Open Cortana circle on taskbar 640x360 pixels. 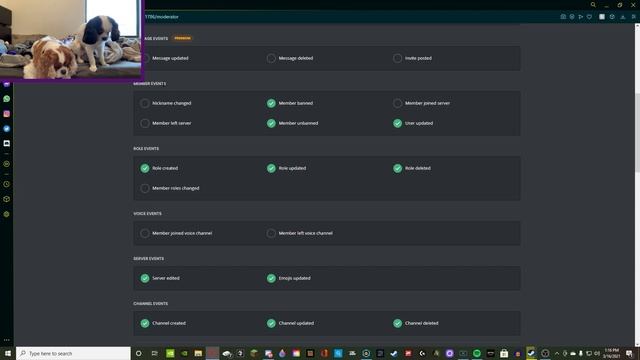(x=138, y=353)
